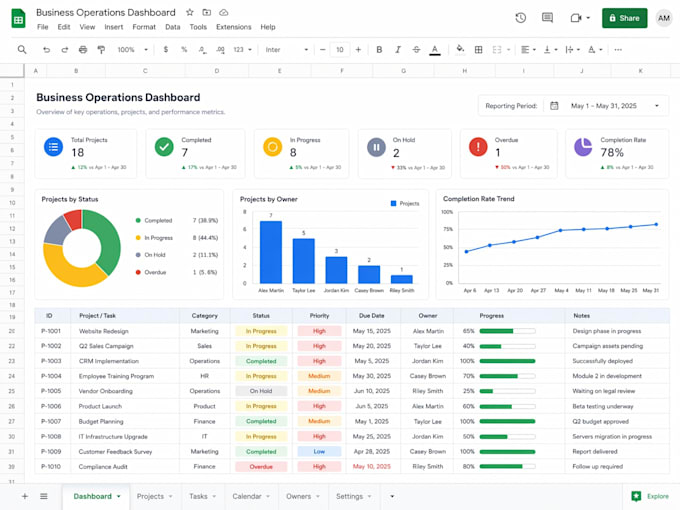
Task: Click the move to folder icon
Action: (207, 12)
